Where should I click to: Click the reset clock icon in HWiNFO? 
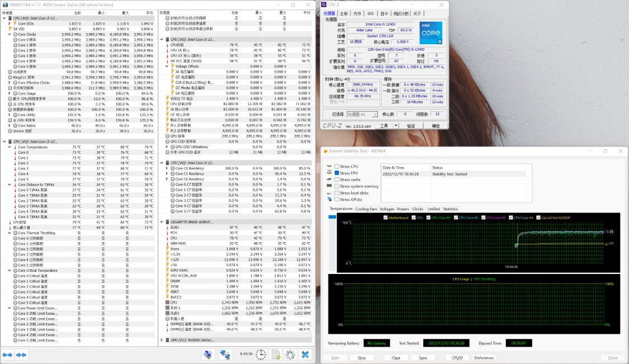tap(261, 354)
